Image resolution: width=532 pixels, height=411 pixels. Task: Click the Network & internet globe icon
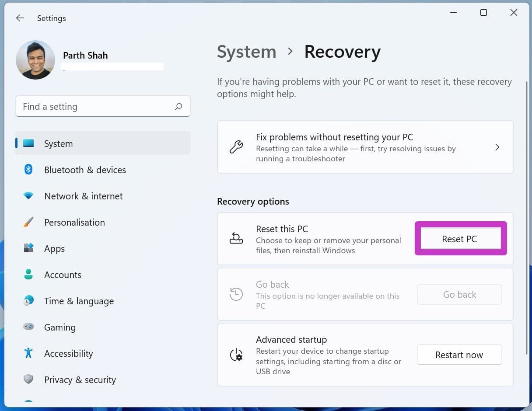(28, 196)
